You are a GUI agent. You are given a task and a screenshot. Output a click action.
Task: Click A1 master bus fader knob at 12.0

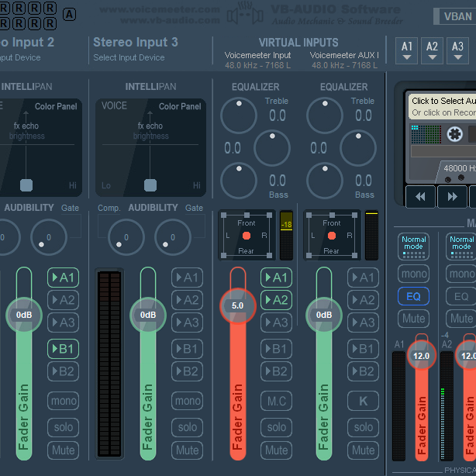pos(422,356)
